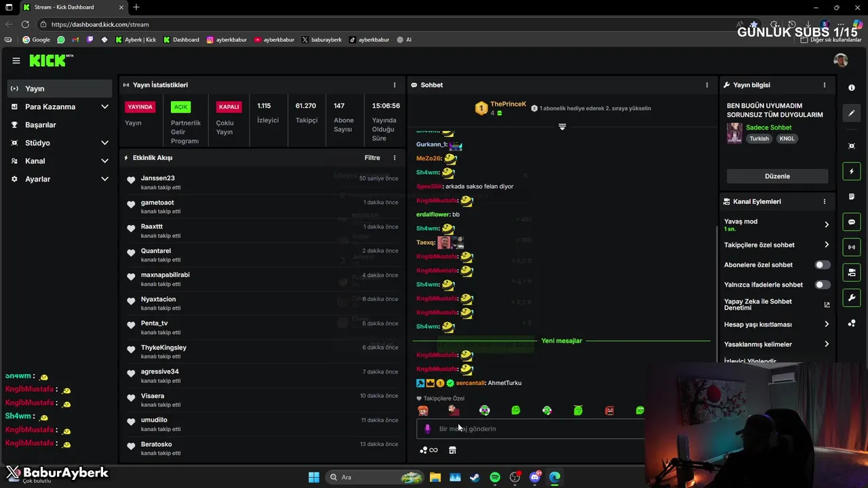Open File Explorer from the taskbar
Screen dimensions: 868x488
pyautogui.click(x=435, y=477)
